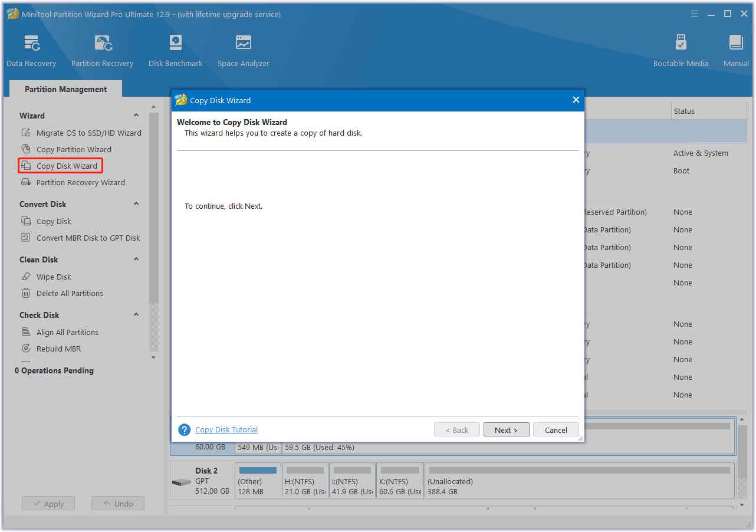The width and height of the screenshot is (756, 532).
Task: Open Space Analyzer
Action: (x=243, y=51)
